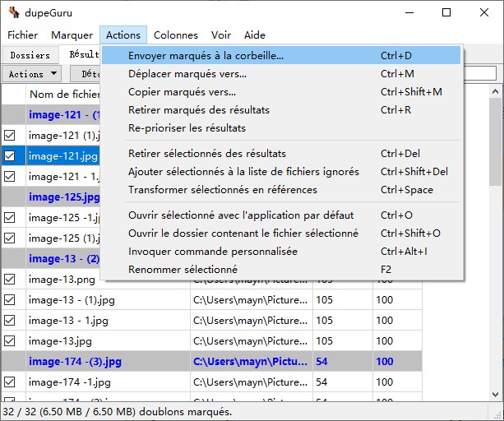Click the scrollbar up arrow
This screenshot has height=421, width=504.
[495, 92]
